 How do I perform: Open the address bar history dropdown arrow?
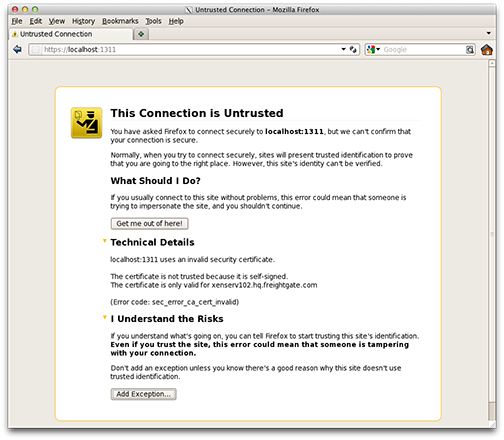(343, 49)
